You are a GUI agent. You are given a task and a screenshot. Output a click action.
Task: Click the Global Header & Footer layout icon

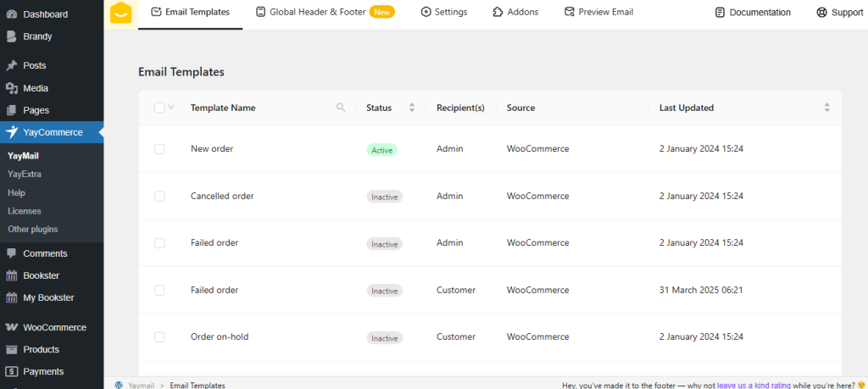coord(261,12)
